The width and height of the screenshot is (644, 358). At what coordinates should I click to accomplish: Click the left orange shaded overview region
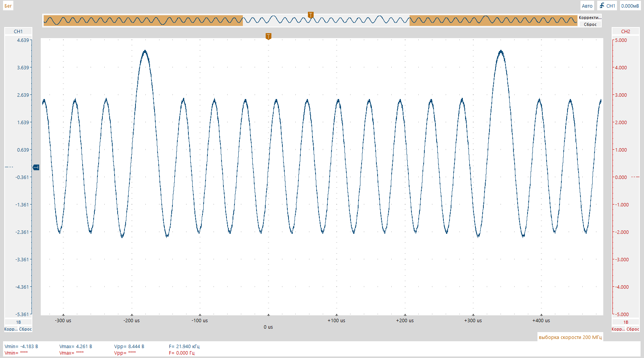coord(143,20)
